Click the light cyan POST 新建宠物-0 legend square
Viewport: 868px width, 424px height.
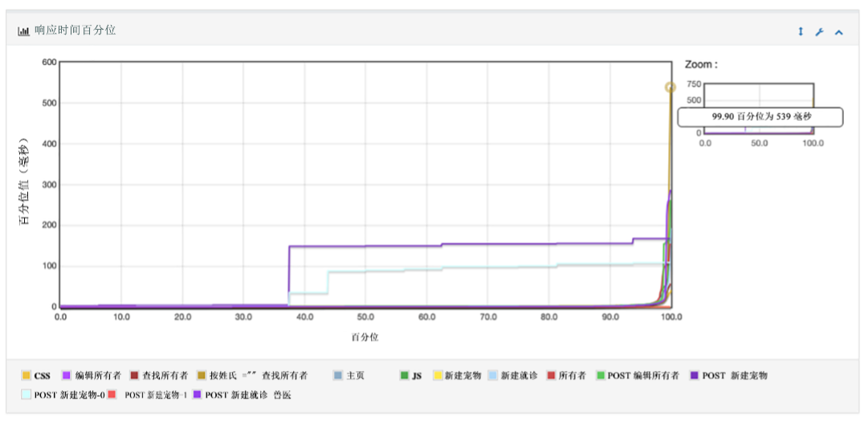(x=26, y=394)
